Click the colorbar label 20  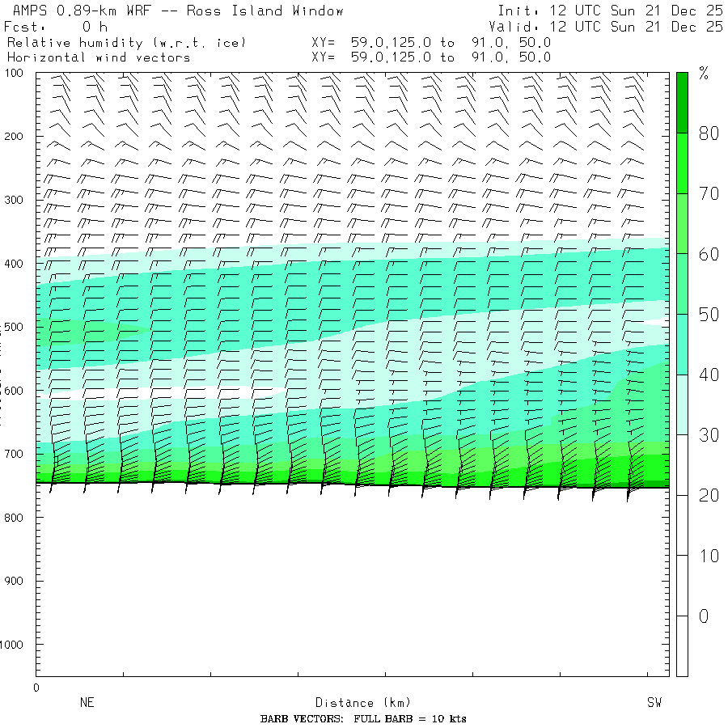(709, 495)
